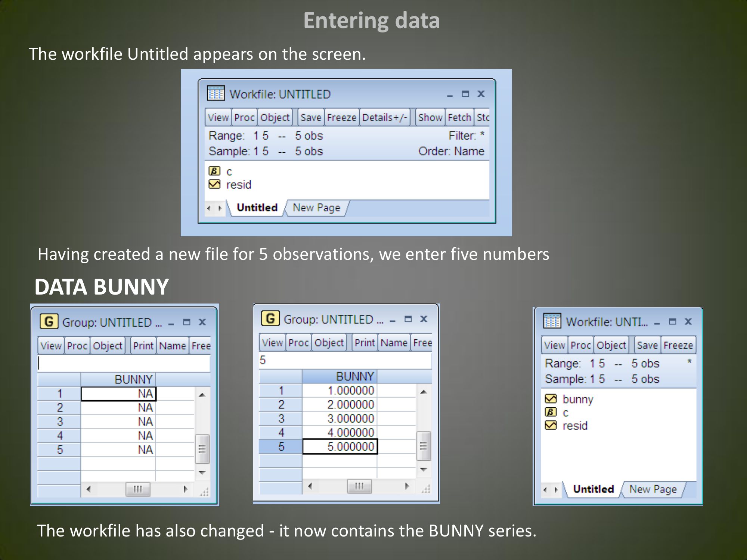Click the coefficient vector c icon in top workfile
Image resolution: width=747 pixels, height=560 pixels.
[214, 171]
